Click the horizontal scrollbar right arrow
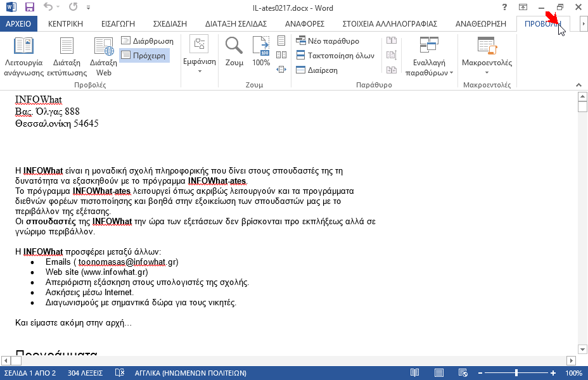The image size is (588, 380). pos(571,360)
